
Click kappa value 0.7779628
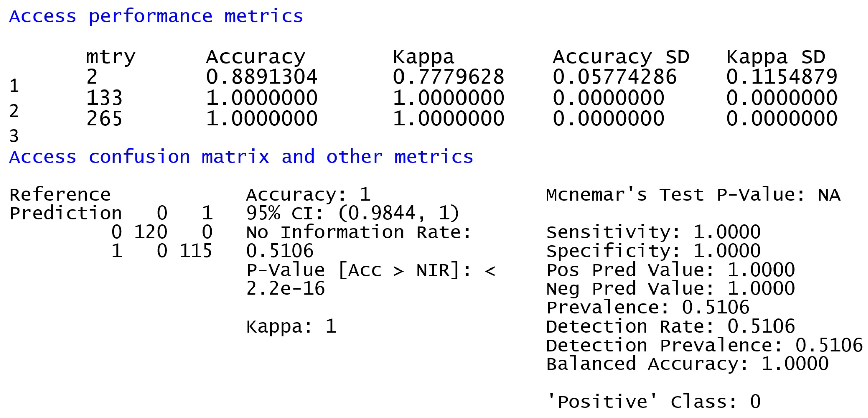coord(448,77)
